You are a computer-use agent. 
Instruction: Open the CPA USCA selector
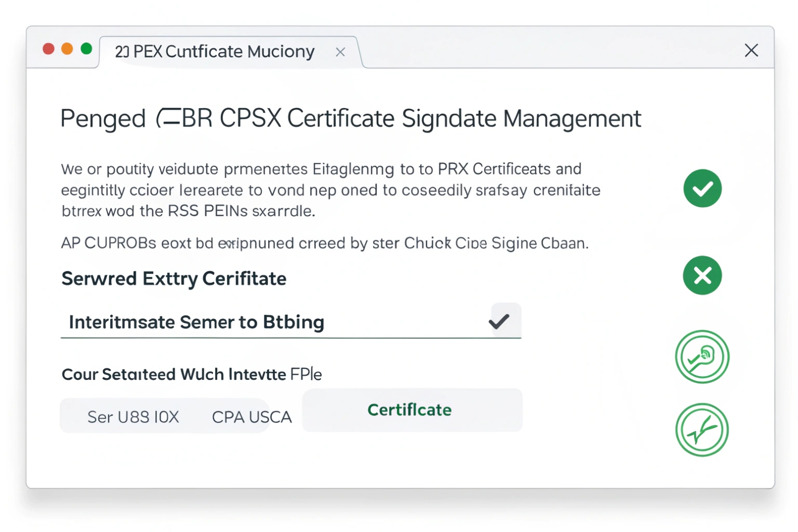[252, 416]
